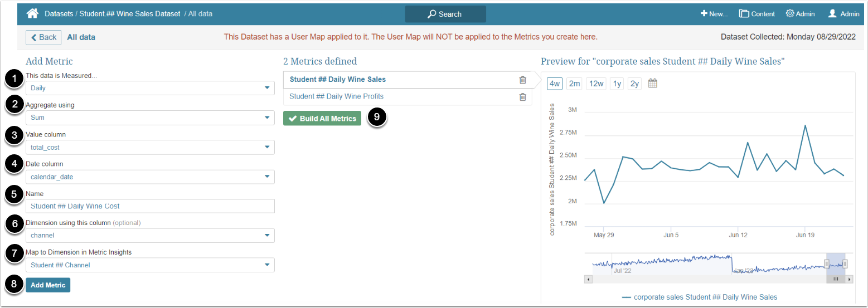868x308 pixels.
Task: Click the Add Metric button
Action: click(48, 285)
